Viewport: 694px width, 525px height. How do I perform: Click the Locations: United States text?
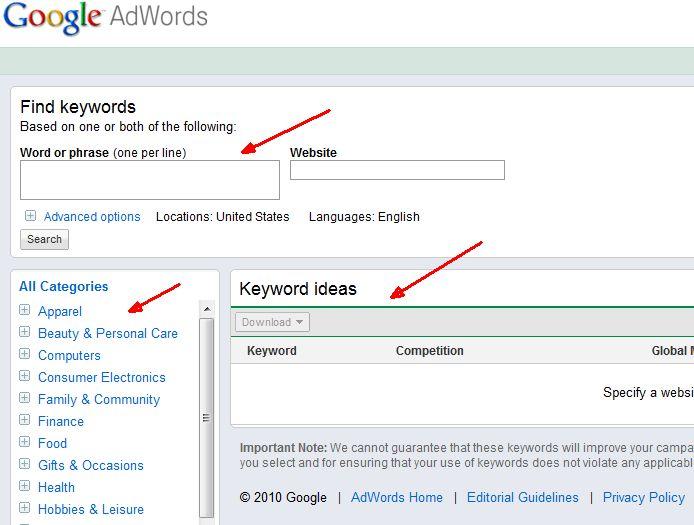(223, 216)
